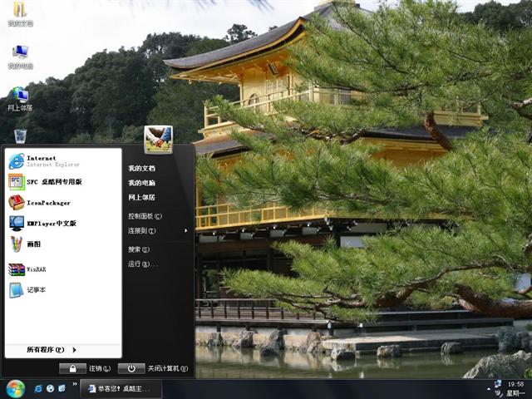Open 我的电脑 in start menu right panel
Viewport: 532px width, 399px height.
[141, 183]
